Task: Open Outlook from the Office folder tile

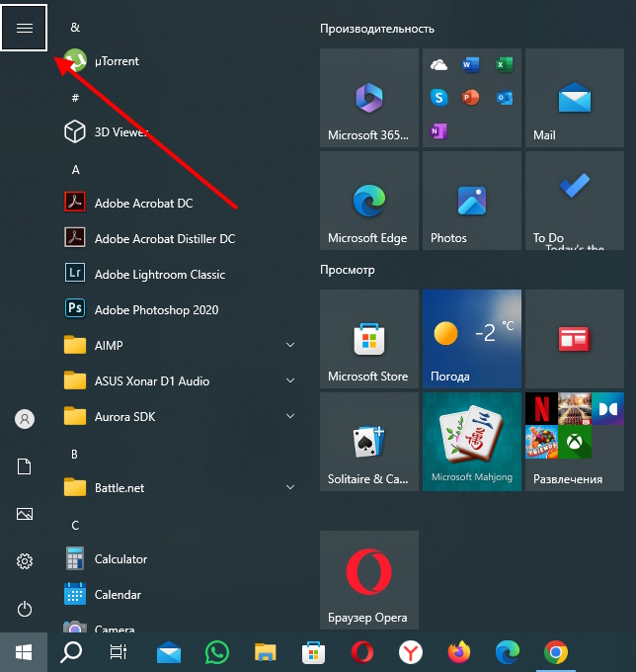Action: (504, 98)
